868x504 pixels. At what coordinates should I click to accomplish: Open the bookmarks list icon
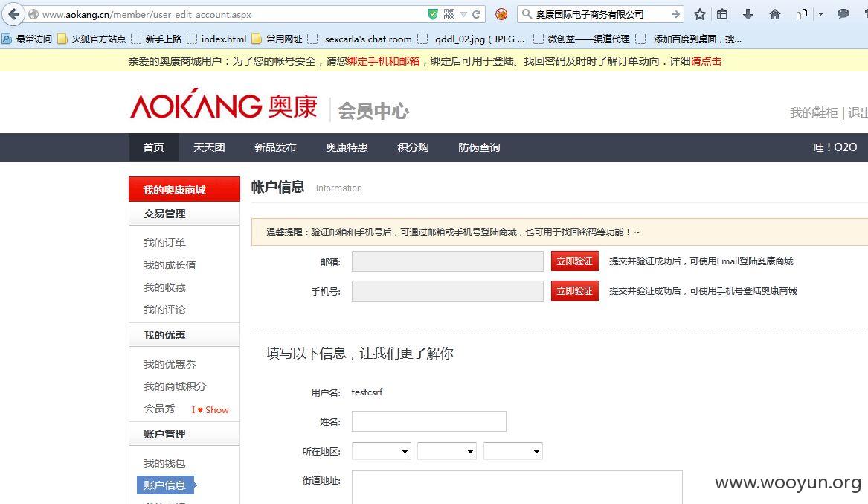722,14
